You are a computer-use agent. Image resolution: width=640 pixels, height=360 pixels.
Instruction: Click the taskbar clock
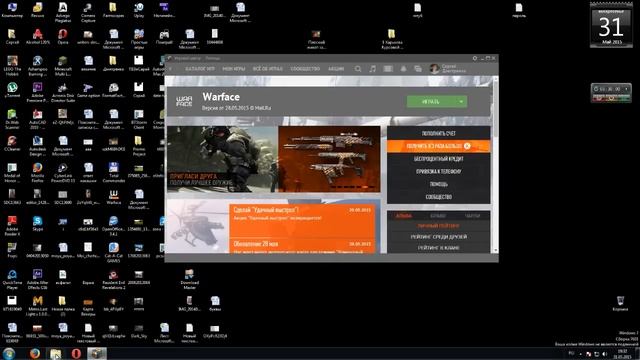point(622,353)
